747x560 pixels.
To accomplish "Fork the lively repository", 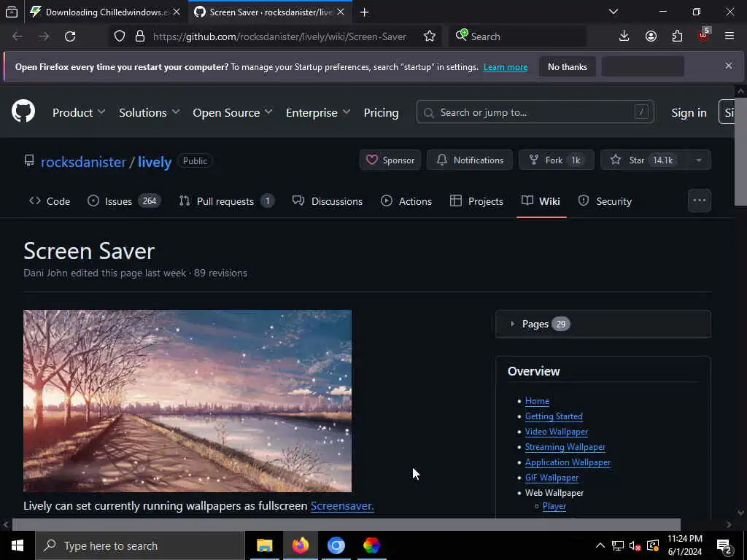I will (x=557, y=160).
